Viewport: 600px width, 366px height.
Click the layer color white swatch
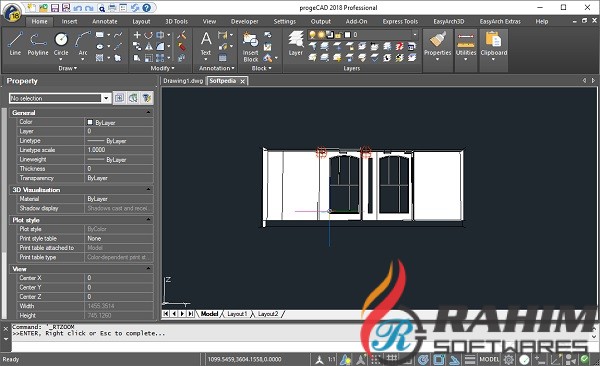click(347, 35)
